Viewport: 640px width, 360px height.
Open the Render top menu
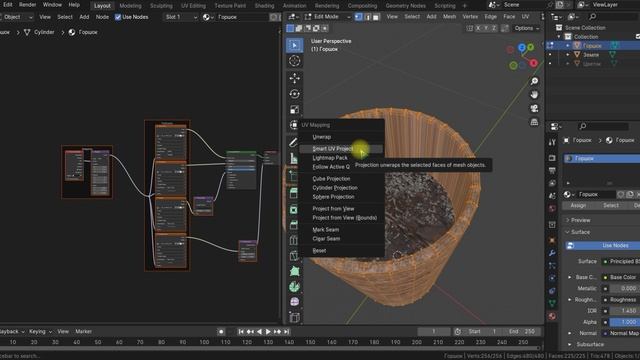tap(28, 5)
